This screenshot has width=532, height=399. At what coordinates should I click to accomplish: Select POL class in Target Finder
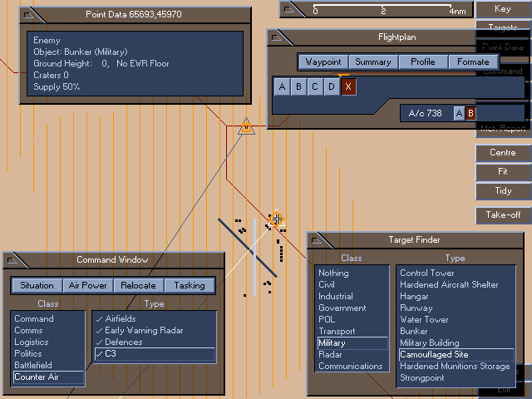coord(352,319)
